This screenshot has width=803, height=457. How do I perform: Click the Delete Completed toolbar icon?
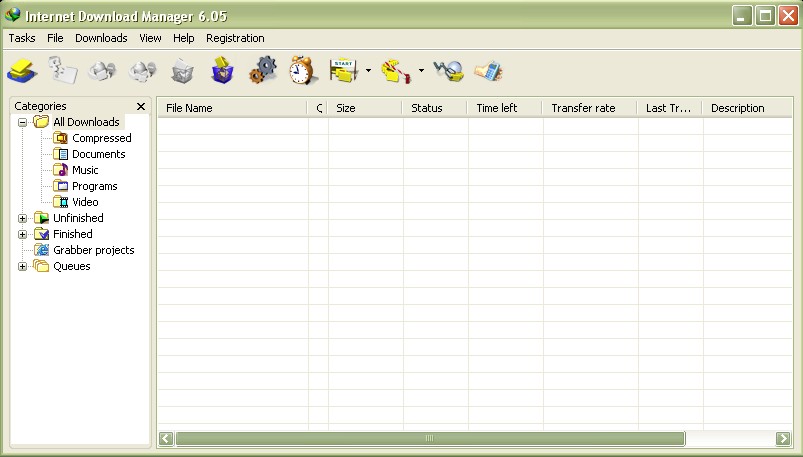(x=222, y=70)
